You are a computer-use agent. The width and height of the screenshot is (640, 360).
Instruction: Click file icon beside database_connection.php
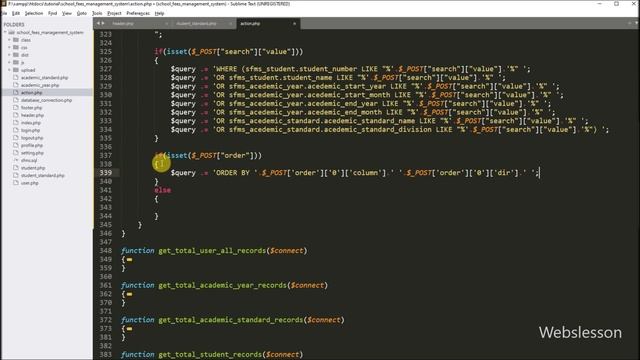[x=16, y=100]
